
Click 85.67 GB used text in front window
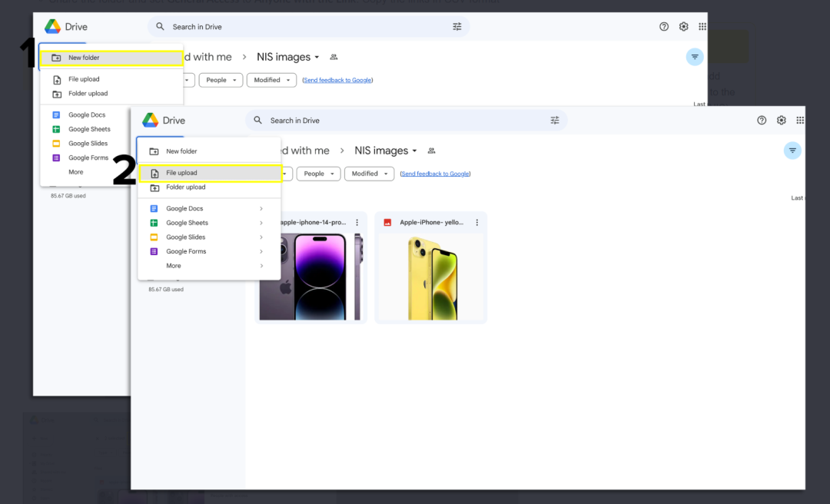(x=166, y=290)
